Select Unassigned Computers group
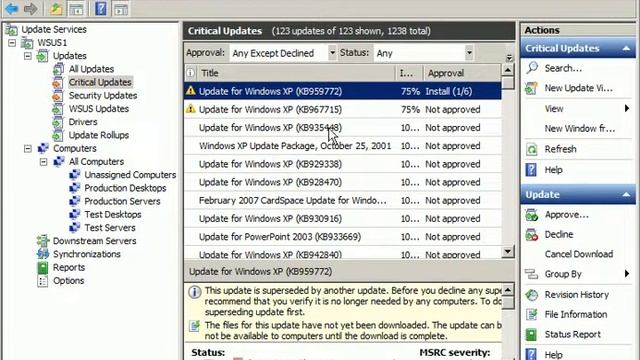640x360 pixels. (130, 175)
